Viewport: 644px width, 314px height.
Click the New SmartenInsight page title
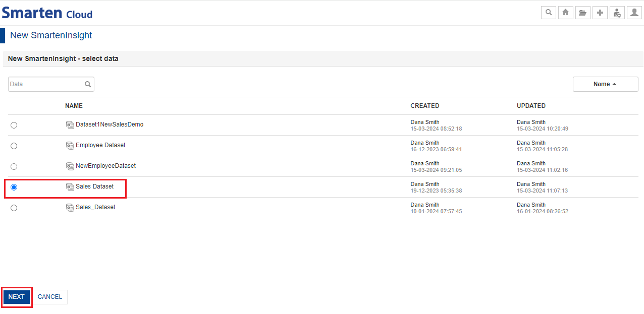tap(51, 35)
